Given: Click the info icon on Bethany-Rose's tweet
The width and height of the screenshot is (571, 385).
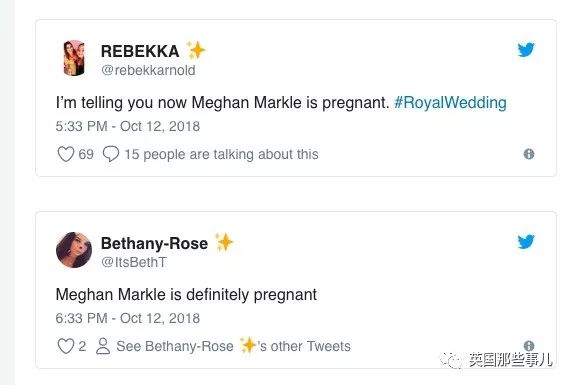Looking at the screenshot, I should pos(529,346).
